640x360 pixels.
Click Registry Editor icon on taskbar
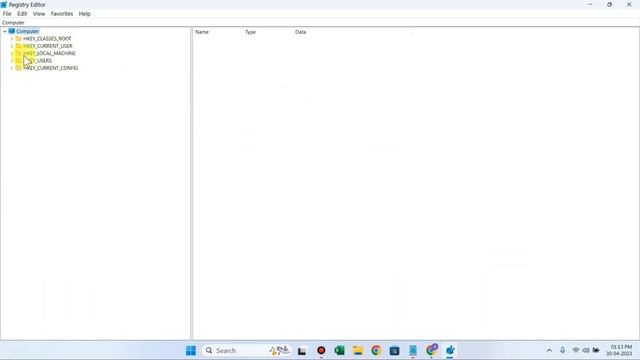click(450, 351)
